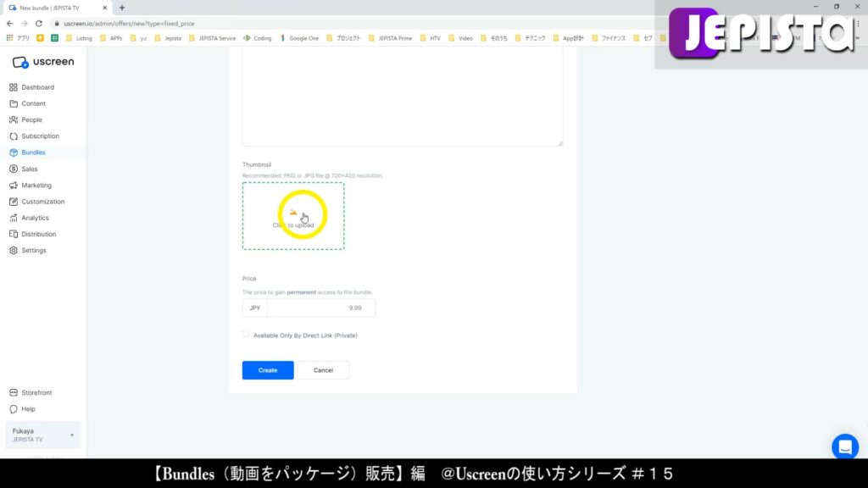Open the プロジェクト bookmark folder

coord(343,38)
